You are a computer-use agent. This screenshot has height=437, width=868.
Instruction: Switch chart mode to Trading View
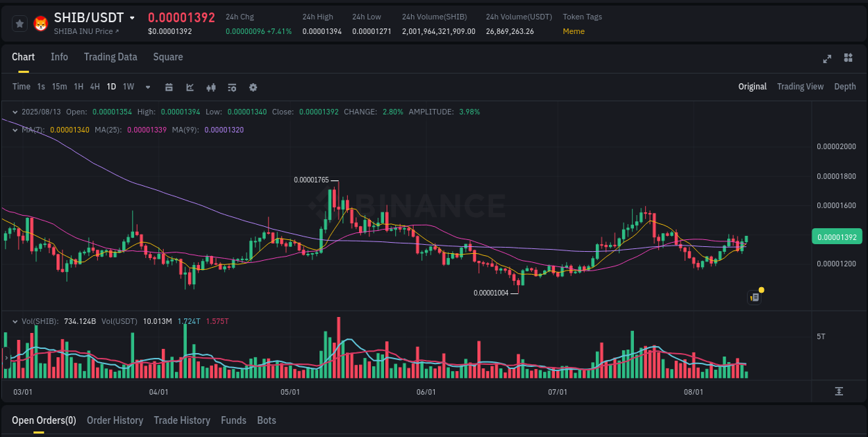[800, 87]
